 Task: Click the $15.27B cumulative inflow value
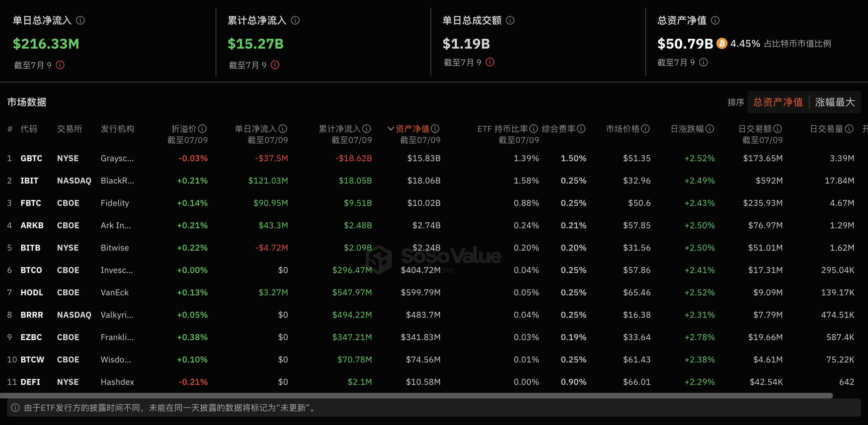[255, 44]
